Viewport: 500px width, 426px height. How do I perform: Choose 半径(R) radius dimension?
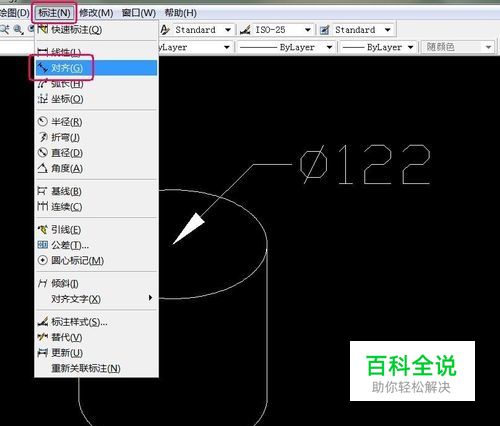pos(97,122)
